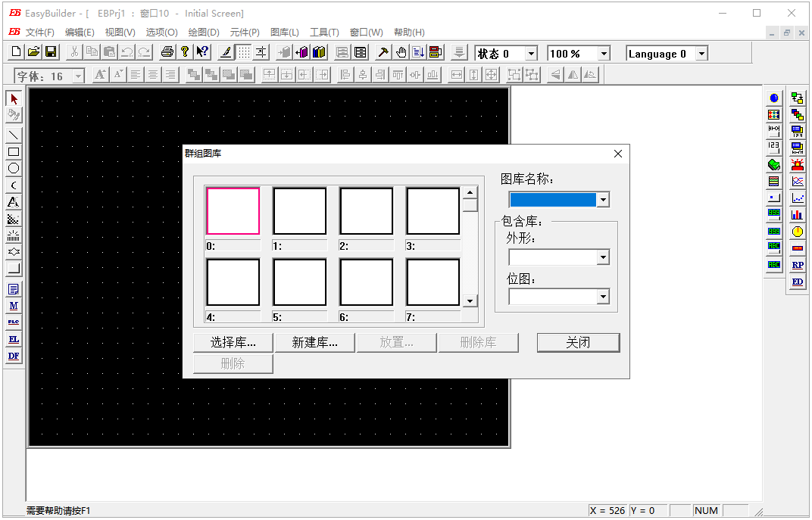The width and height of the screenshot is (812, 520).
Task: Click the 新建库 button
Action: [x=315, y=342]
